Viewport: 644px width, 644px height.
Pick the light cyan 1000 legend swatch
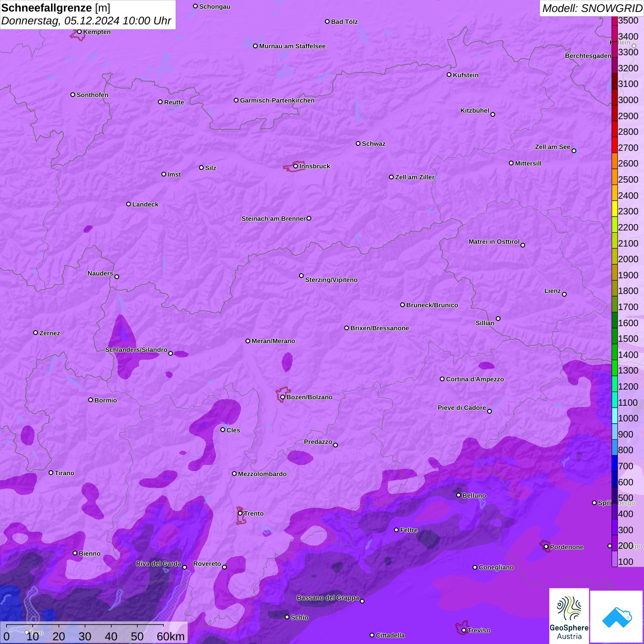pos(615,416)
